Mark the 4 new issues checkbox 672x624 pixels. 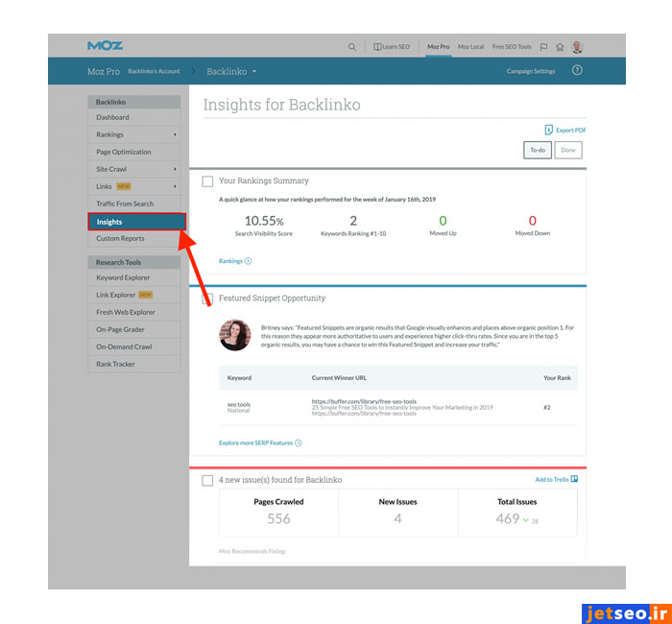pyautogui.click(x=207, y=480)
